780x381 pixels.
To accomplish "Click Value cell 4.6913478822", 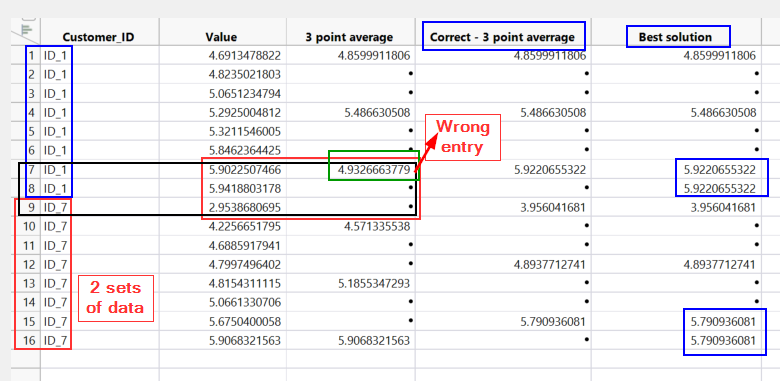I will [245, 56].
